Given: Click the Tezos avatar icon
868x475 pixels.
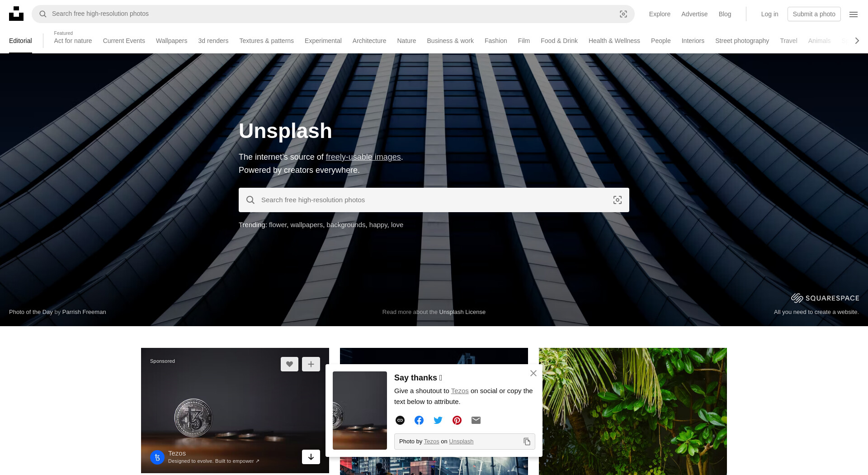Looking at the screenshot, I should point(157,457).
